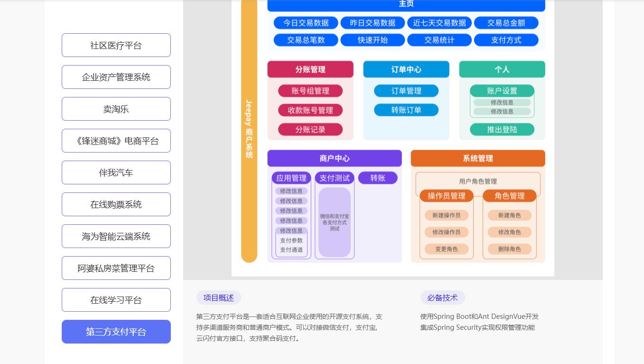This screenshot has height=364, width=644.
Task: Switch to the 卖淘乐 project
Action: pos(116,109)
